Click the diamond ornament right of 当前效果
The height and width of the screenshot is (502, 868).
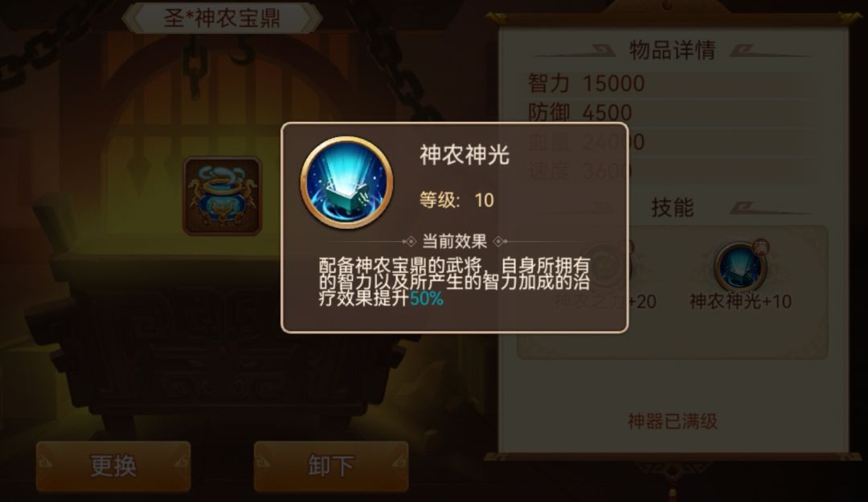(x=500, y=241)
